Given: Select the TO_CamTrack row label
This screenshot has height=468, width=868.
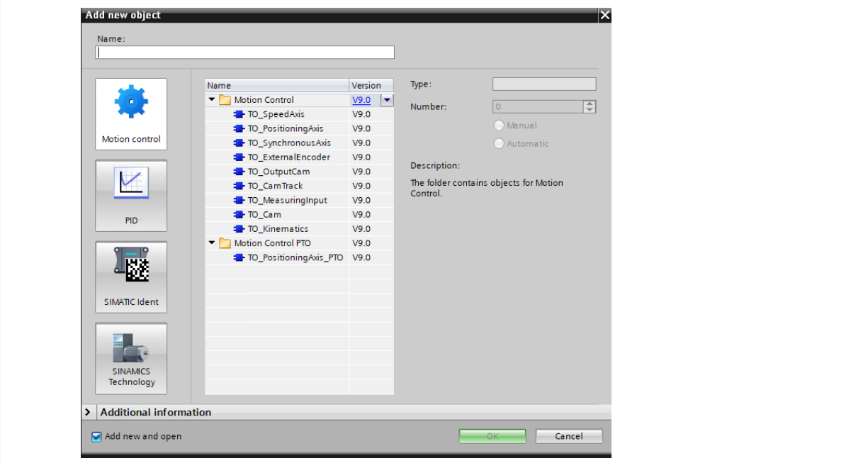Looking at the screenshot, I should click(x=275, y=186).
